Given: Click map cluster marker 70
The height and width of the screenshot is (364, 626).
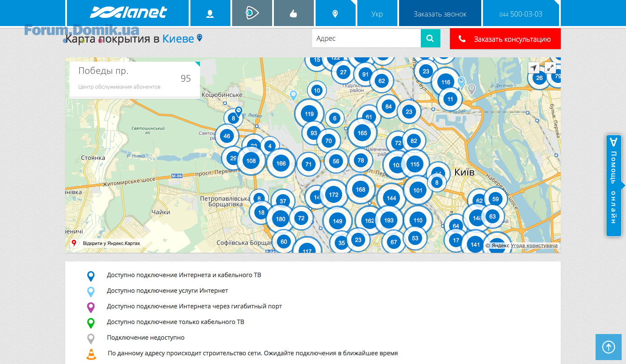Looking at the screenshot, I should click(329, 141).
